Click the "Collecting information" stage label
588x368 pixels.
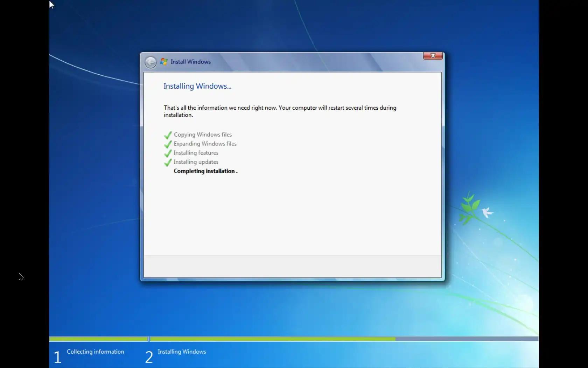96,352
